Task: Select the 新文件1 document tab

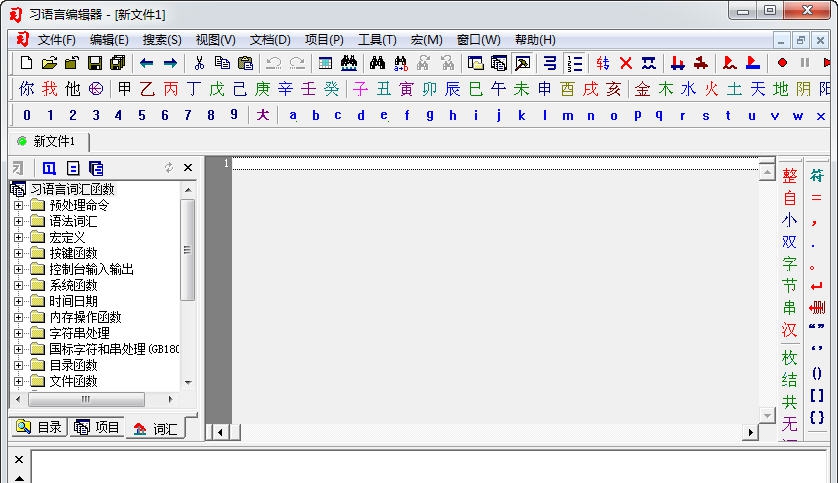Action: click(54, 141)
